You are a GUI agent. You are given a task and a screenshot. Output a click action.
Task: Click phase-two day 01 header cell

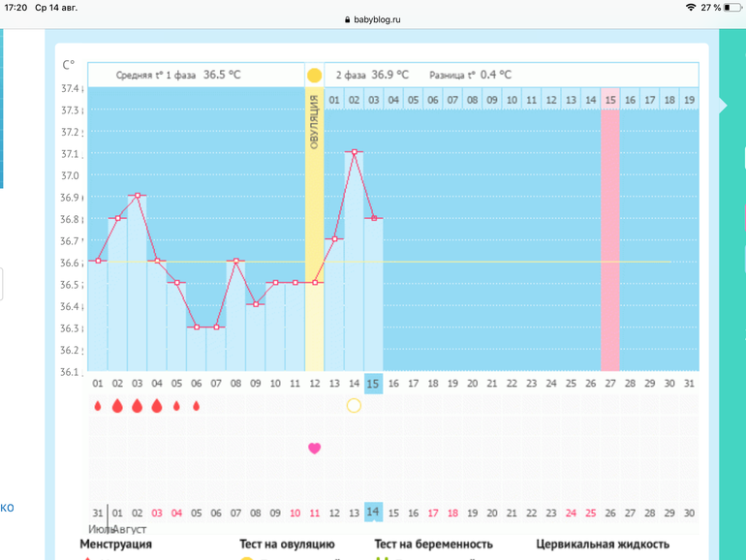pos(334,99)
